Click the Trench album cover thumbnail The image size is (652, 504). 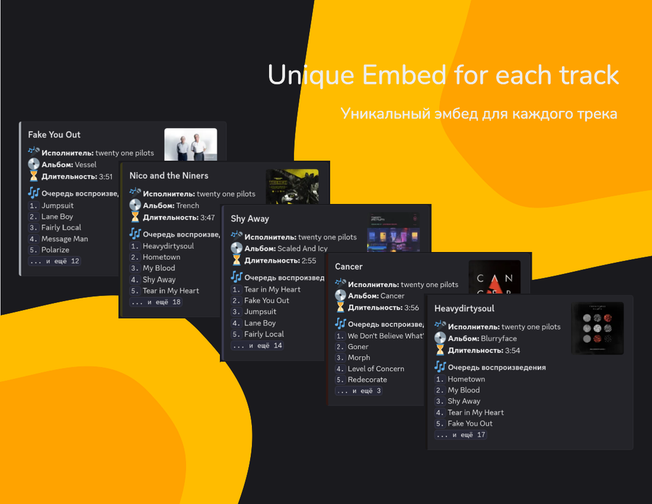tap(292, 186)
